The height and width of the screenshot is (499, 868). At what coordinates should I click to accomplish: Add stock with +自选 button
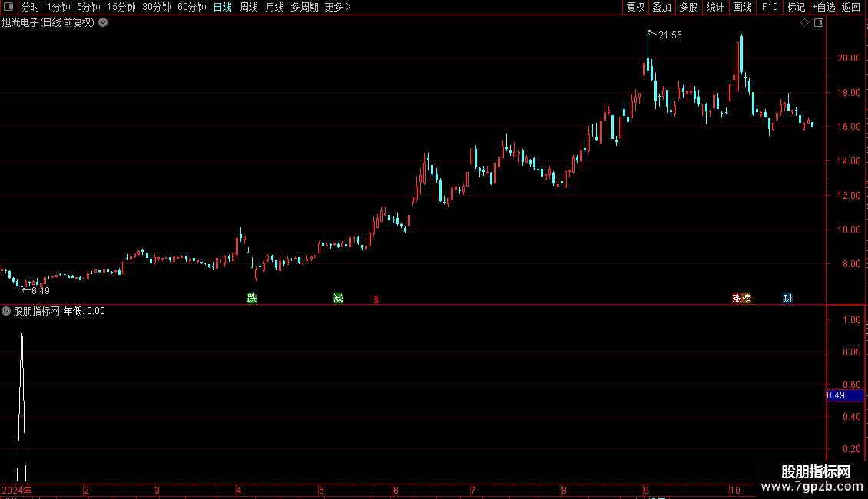pyautogui.click(x=823, y=7)
